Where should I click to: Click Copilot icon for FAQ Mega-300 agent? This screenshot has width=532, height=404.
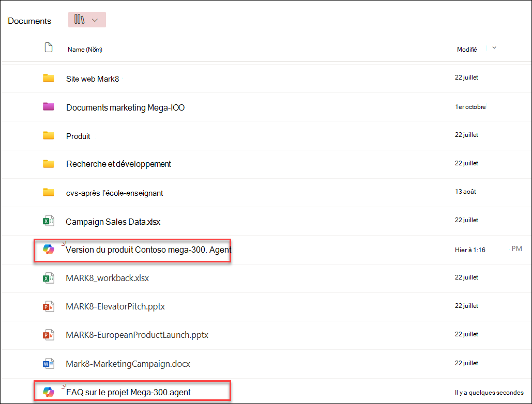(x=49, y=392)
